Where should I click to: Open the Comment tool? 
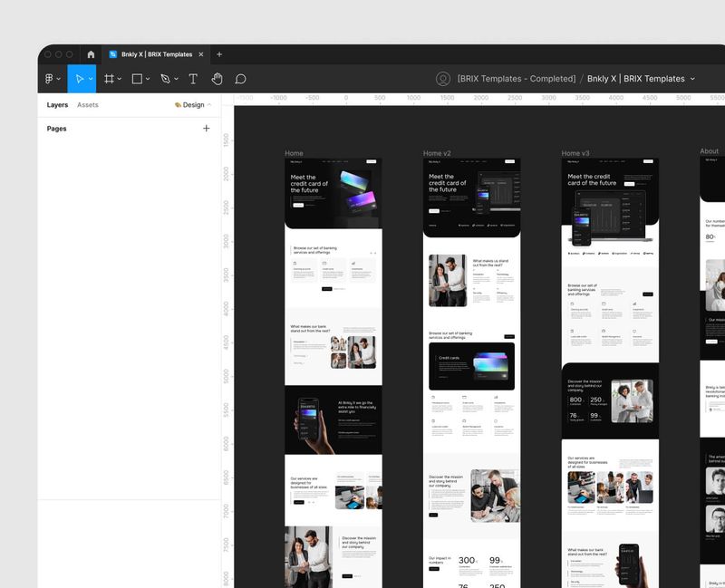pos(239,79)
